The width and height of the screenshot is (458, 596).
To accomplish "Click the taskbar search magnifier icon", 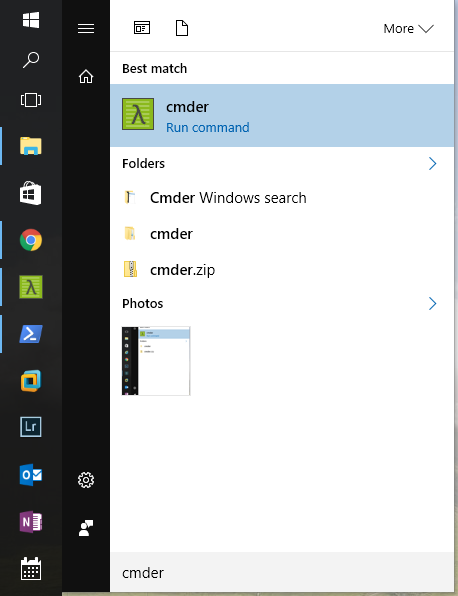I will click(x=31, y=60).
